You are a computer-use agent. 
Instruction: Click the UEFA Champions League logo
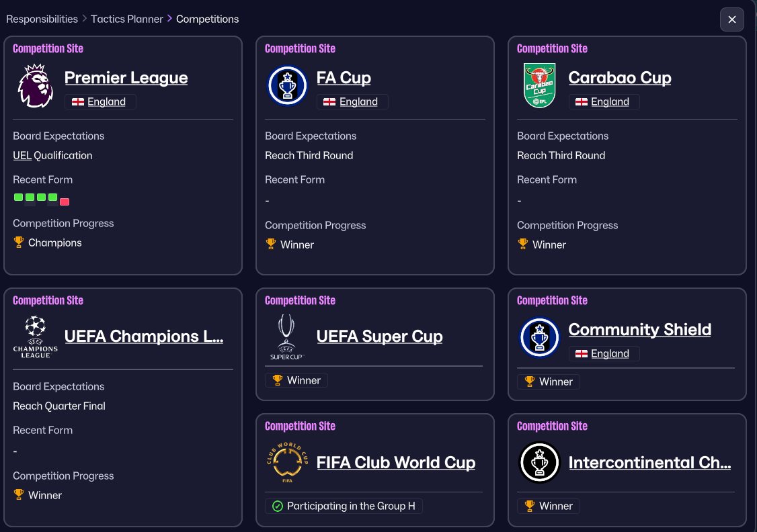35,337
